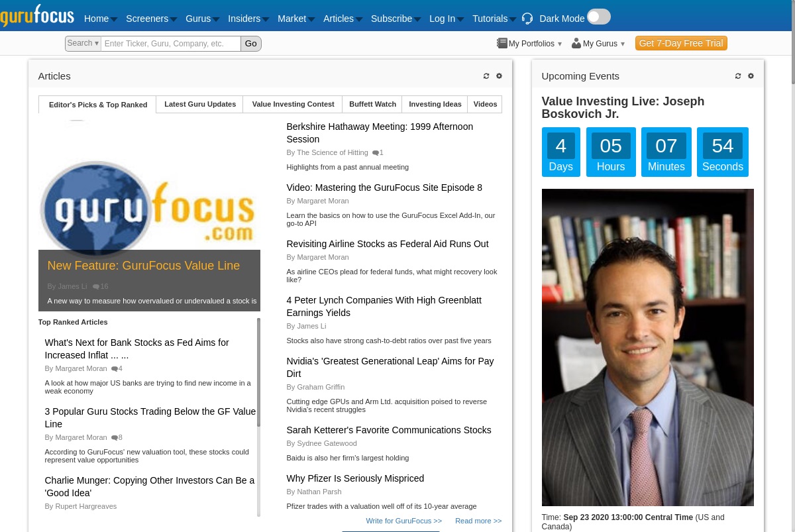Click the Read more link
This screenshot has width=795, height=532.
click(x=478, y=521)
